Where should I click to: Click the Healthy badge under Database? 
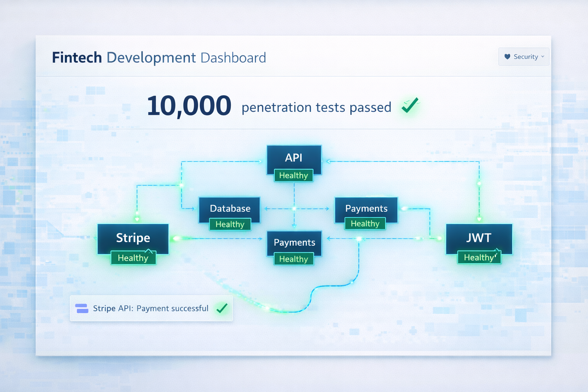(x=230, y=224)
